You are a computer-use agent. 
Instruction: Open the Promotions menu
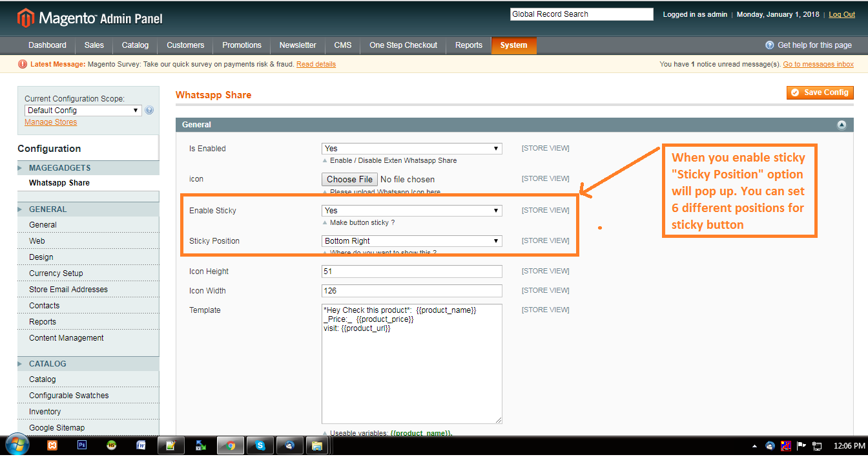coord(242,45)
